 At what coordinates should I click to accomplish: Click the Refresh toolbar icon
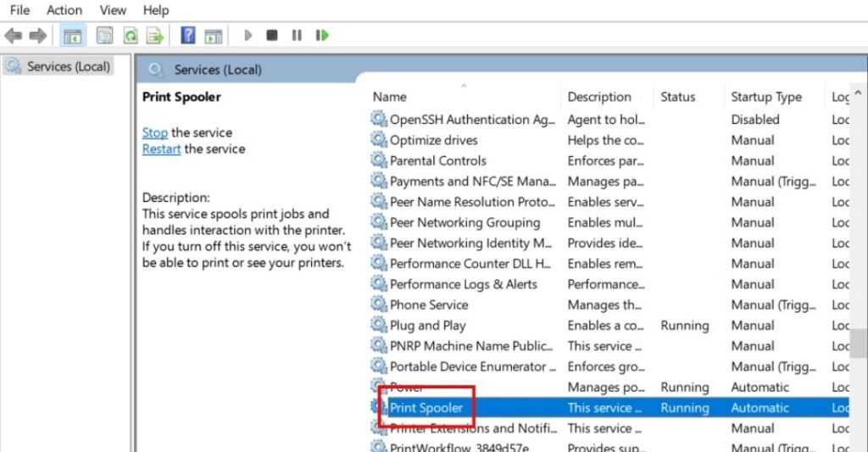tap(130, 36)
